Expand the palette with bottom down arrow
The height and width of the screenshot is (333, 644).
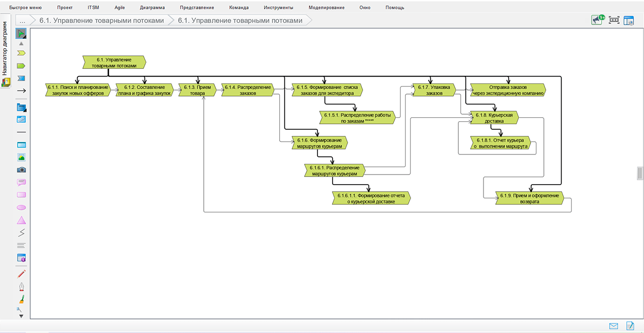21,316
